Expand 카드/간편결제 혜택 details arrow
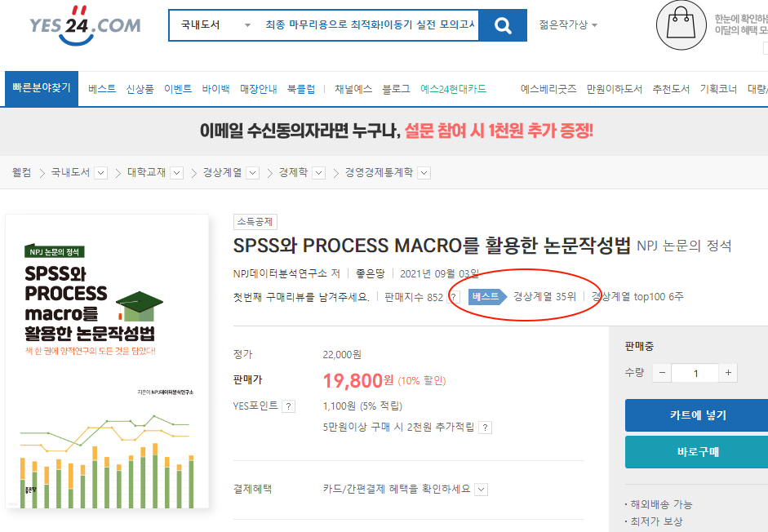Screen dimensions: 768x532 pyautogui.click(x=482, y=490)
